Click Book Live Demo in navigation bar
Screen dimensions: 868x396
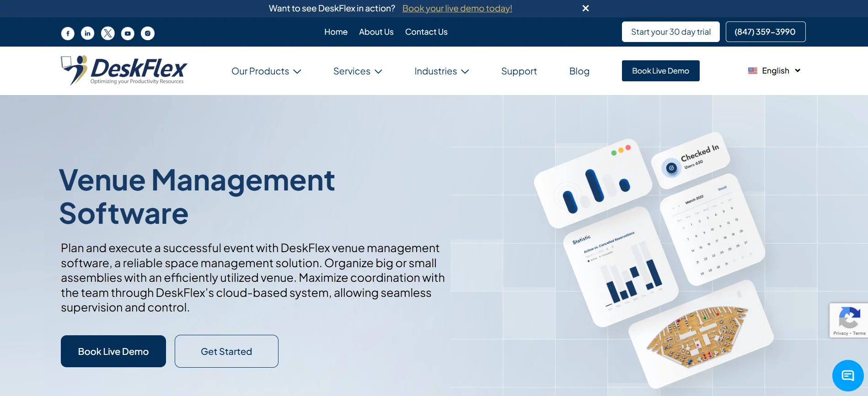(x=661, y=71)
